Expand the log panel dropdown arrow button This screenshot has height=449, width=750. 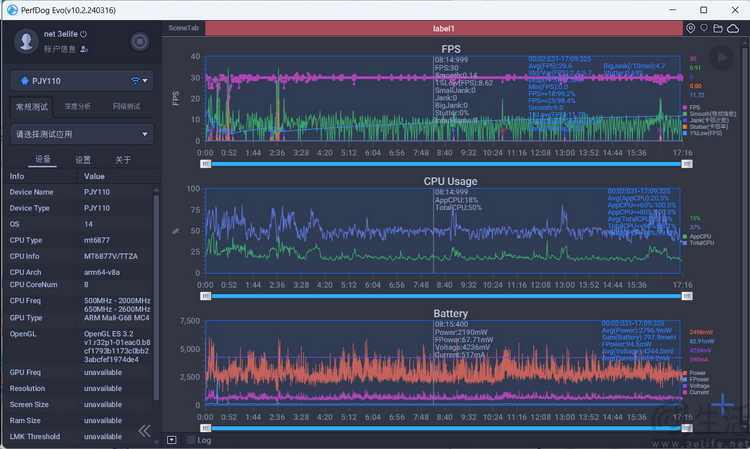(x=172, y=440)
